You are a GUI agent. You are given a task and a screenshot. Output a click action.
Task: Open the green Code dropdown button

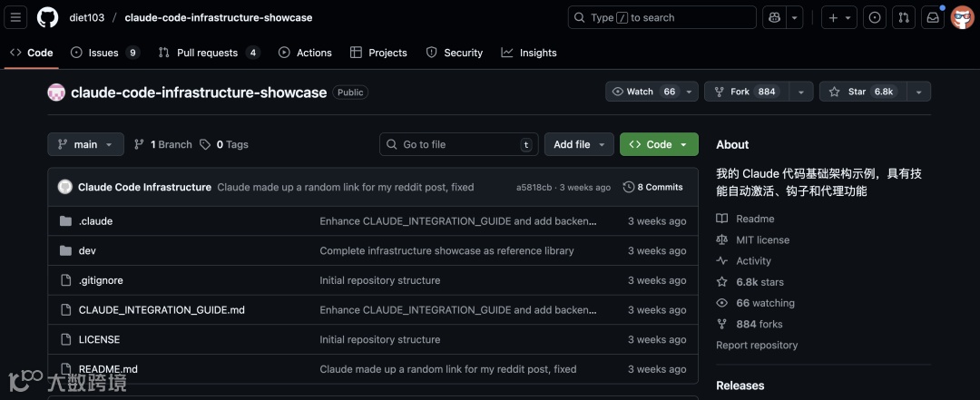[x=659, y=144]
